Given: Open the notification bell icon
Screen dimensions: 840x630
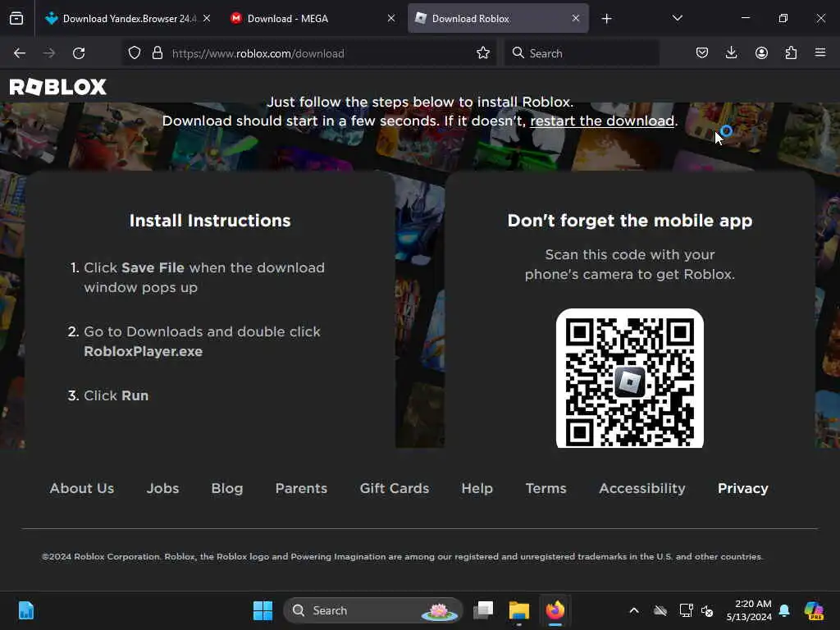Looking at the screenshot, I should pyautogui.click(x=784, y=610).
